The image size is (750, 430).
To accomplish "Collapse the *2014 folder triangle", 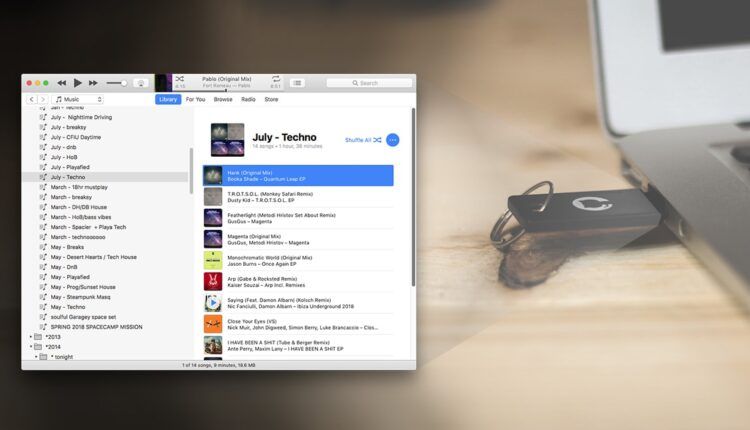I will (x=31, y=347).
